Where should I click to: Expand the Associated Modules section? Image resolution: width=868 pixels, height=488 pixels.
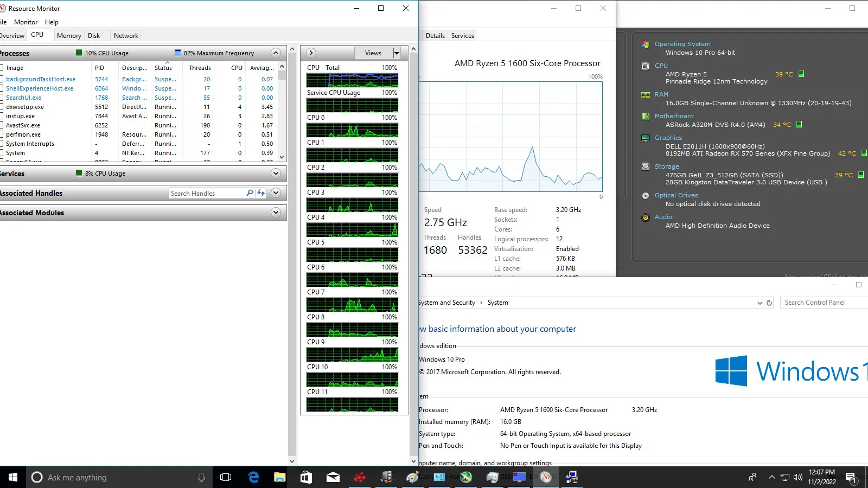(276, 213)
